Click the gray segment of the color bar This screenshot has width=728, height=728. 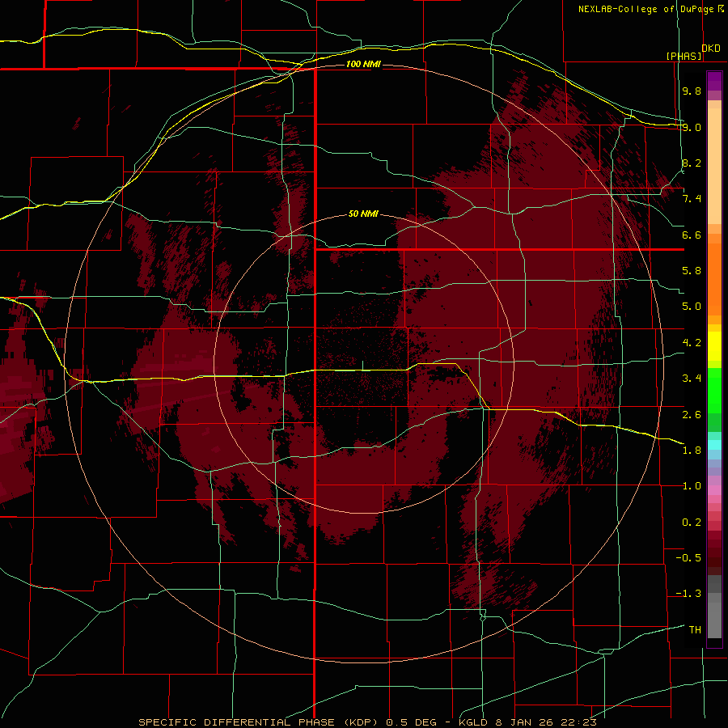pyautogui.click(x=714, y=608)
